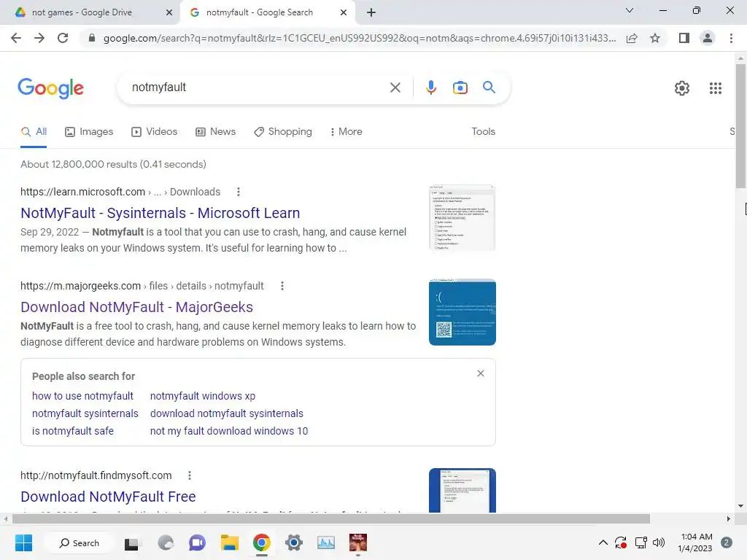Click the horizontal scroll right arrow
Viewport: 747px width, 560px height.
coord(728,519)
